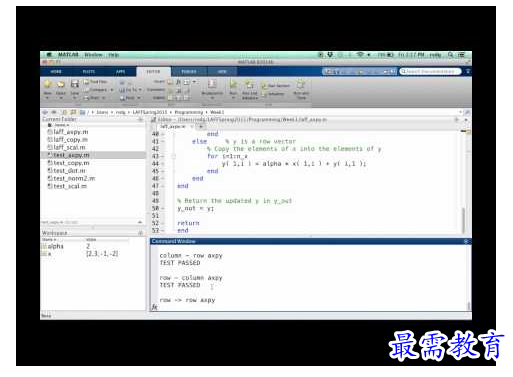The width and height of the screenshot is (513, 377).
Task: Click the Run and Time icon
Action: (x=301, y=84)
